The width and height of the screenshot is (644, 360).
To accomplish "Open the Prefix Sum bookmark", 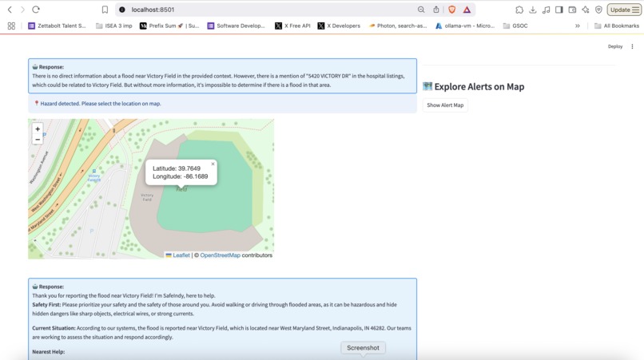I will 169,26.
